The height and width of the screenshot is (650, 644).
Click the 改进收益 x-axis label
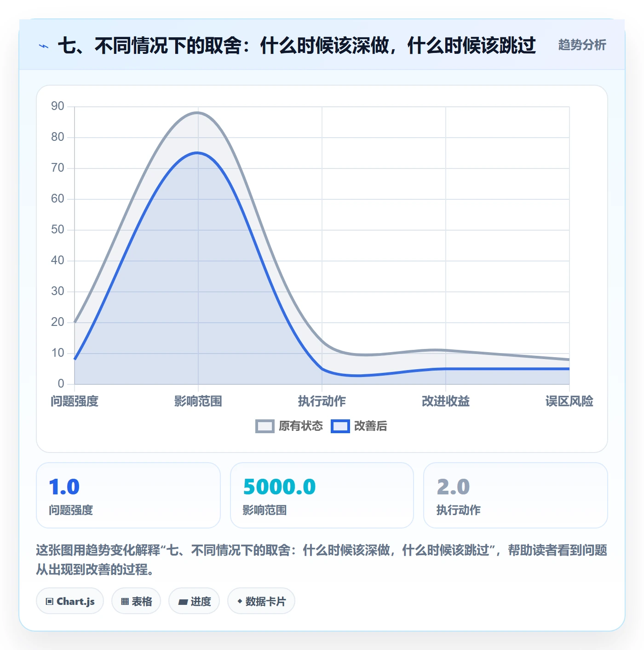[446, 401]
